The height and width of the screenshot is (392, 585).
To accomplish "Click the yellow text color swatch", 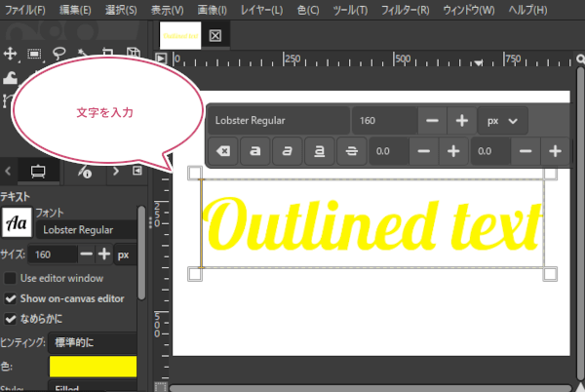I will (x=91, y=367).
